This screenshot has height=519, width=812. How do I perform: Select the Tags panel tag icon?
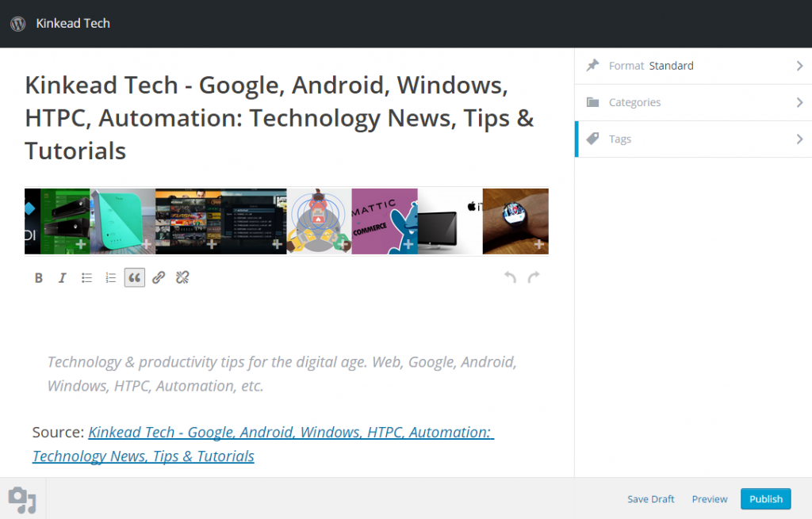click(x=592, y=139)
